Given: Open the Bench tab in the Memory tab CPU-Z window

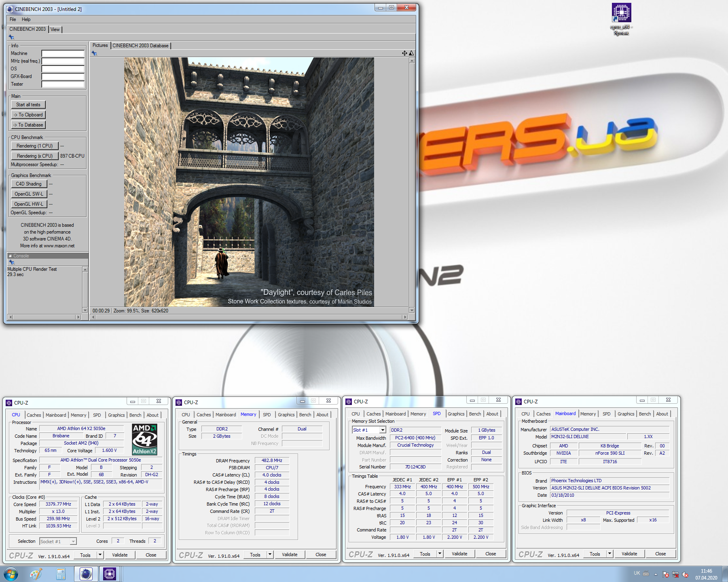Looking at the screenshot, I should tap(305, 415).
